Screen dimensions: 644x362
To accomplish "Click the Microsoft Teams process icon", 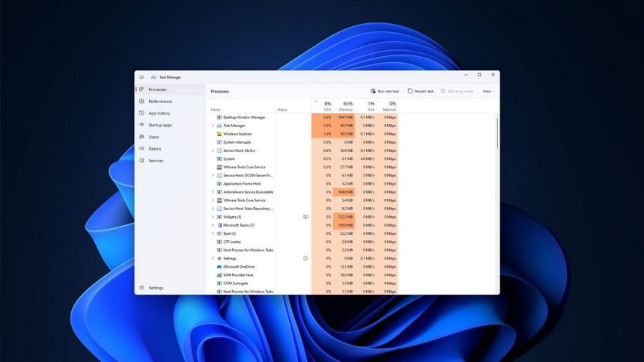I will pos(219,225).
